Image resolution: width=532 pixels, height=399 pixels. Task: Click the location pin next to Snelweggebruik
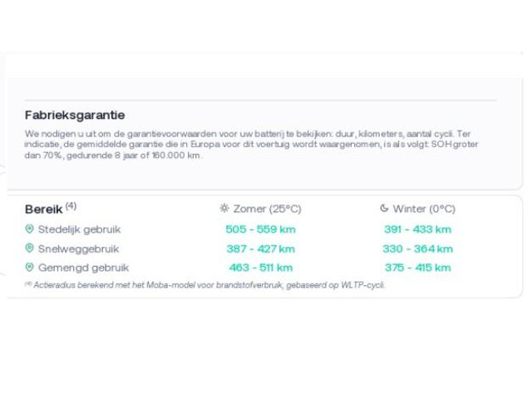[x=30, y=249]
